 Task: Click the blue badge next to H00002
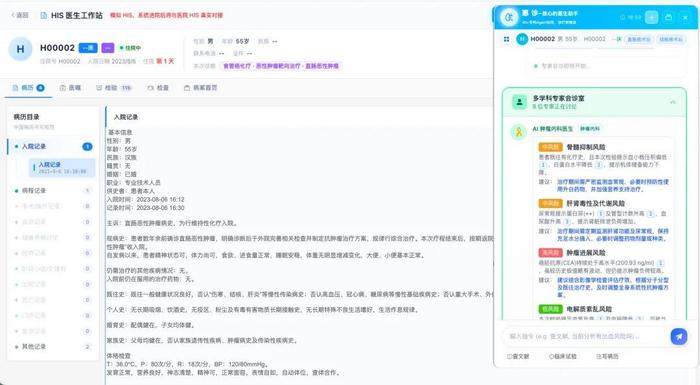[88, 48]
